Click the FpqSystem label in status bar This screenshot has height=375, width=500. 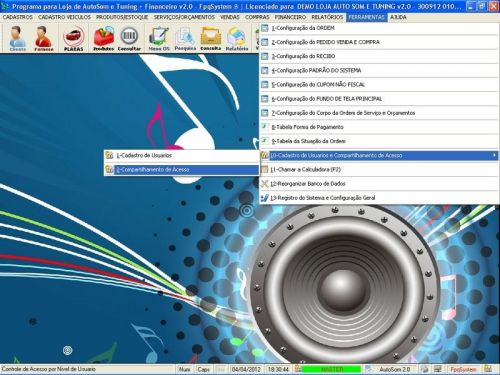click(463, 369)
